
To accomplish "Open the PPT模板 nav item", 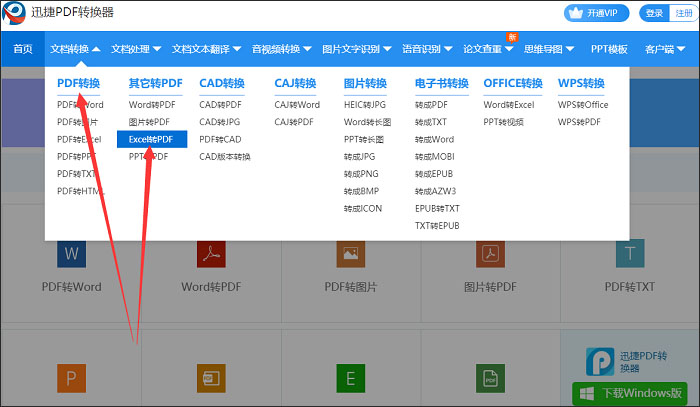I will (x=609, y=49).
